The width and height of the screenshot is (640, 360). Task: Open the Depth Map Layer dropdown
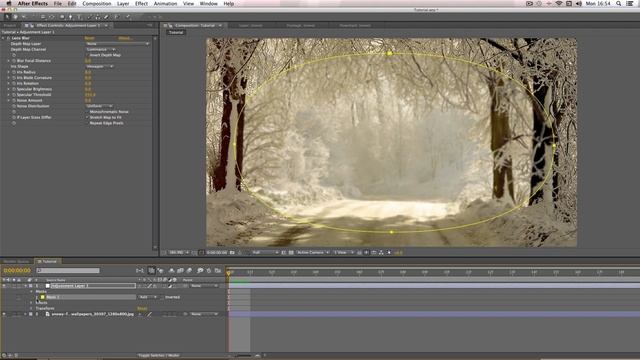(118, 44)
